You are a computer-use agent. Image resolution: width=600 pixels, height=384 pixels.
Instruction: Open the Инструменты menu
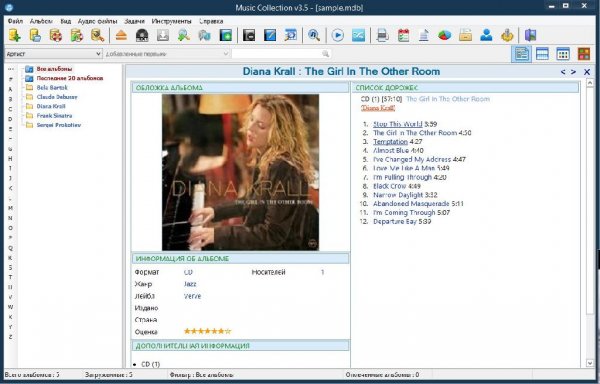click(171, 21)
